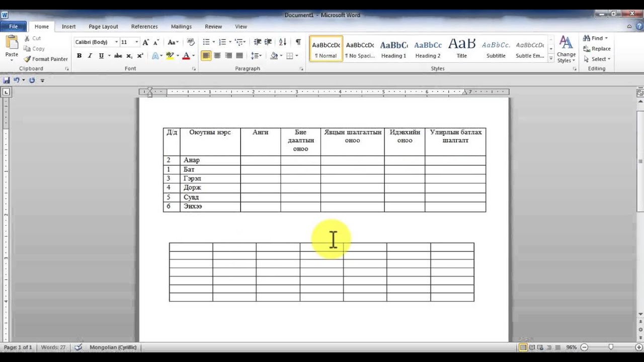Switch to the References tab

(x=144, y=27)
